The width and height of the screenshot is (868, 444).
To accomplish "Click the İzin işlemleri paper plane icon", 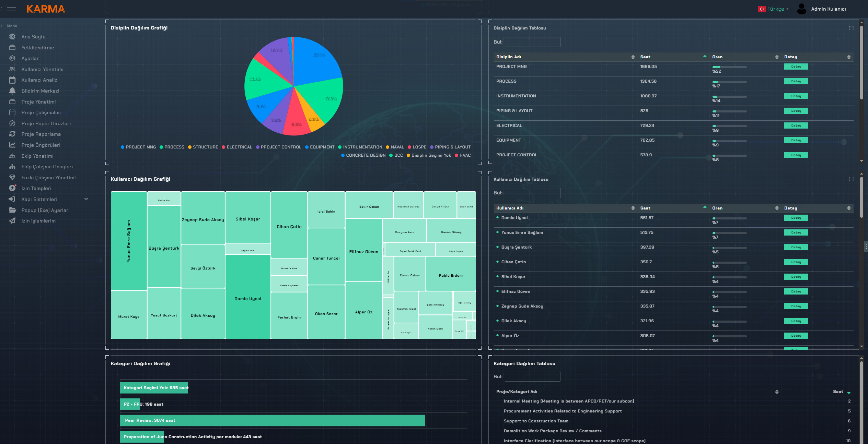I will tap(12, 221).
